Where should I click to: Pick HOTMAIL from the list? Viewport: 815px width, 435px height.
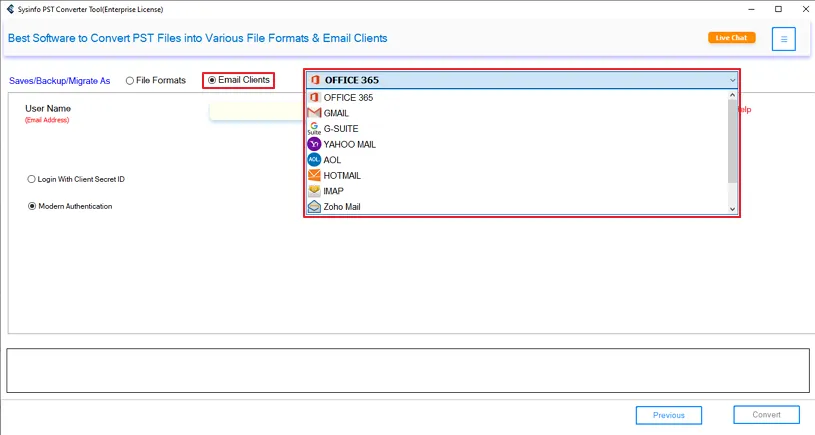pyautogui.click(x=517, y=175)
